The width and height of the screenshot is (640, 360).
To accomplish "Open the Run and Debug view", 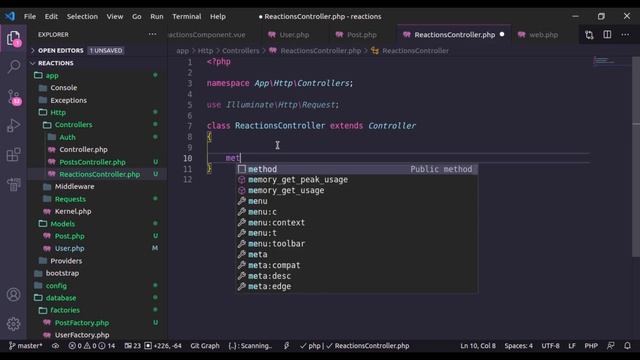I will point(13,125).
